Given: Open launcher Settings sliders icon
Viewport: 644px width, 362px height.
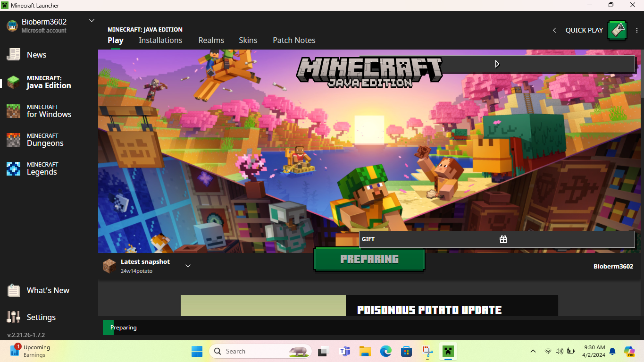Looking at the screenshot, I should pyautogui.click(x=13, y=317).
